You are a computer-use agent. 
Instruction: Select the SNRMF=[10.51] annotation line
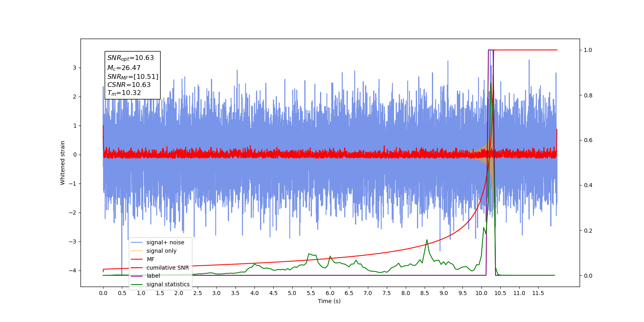tap(133, 76)
